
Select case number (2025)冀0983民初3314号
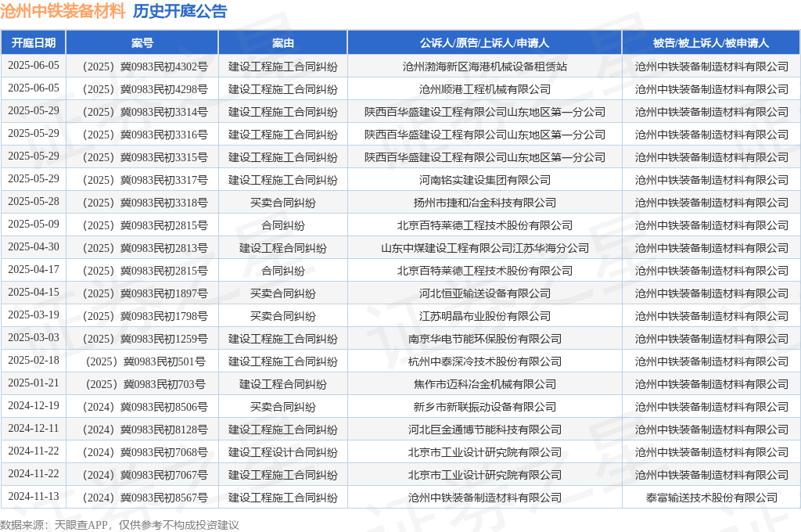tap(145, 112)
